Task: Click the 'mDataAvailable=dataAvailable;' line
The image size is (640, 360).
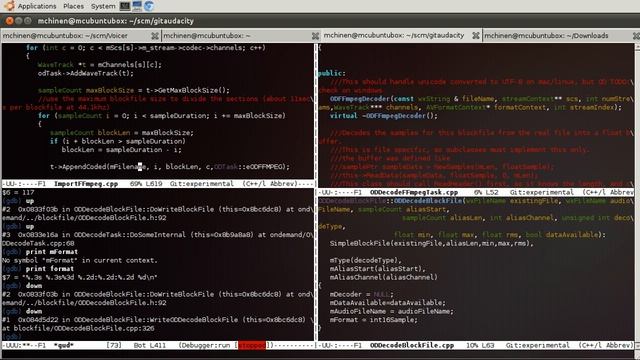Action: click(x=387, y=302)
